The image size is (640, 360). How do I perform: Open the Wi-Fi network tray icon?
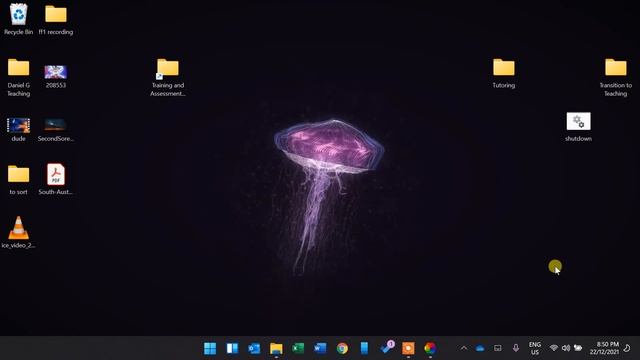point(554,348)
